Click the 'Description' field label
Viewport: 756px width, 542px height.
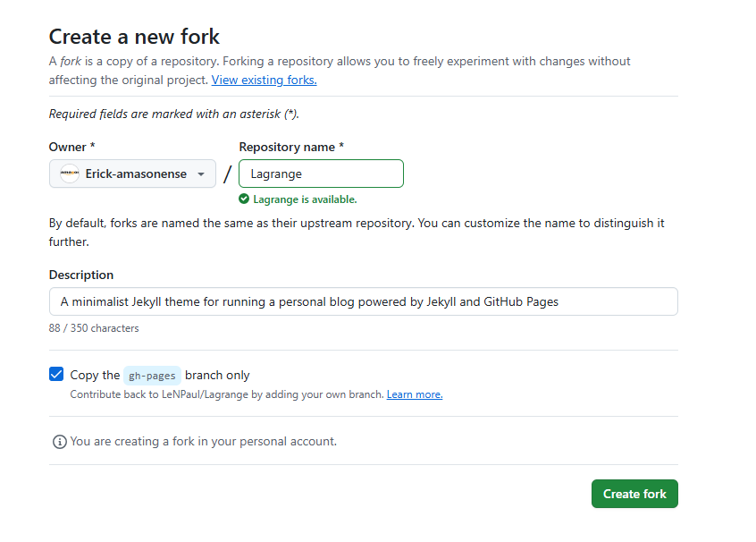point(81,275)
